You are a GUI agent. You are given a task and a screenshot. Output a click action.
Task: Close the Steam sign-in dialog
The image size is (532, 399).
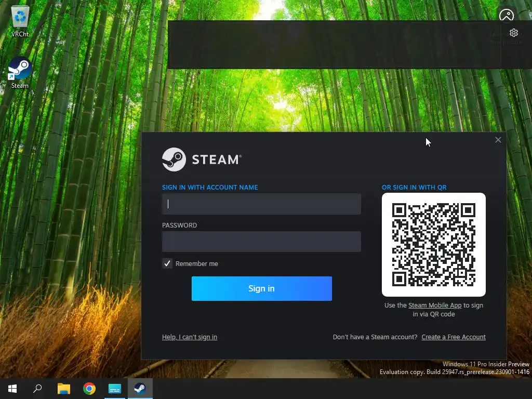tap(498, 140)
